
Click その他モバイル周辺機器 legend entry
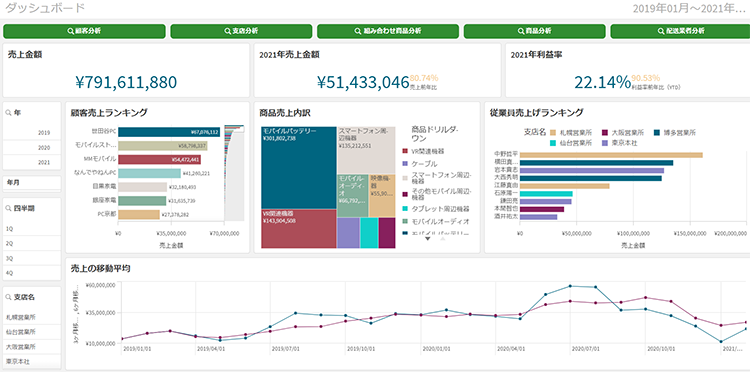437,194
